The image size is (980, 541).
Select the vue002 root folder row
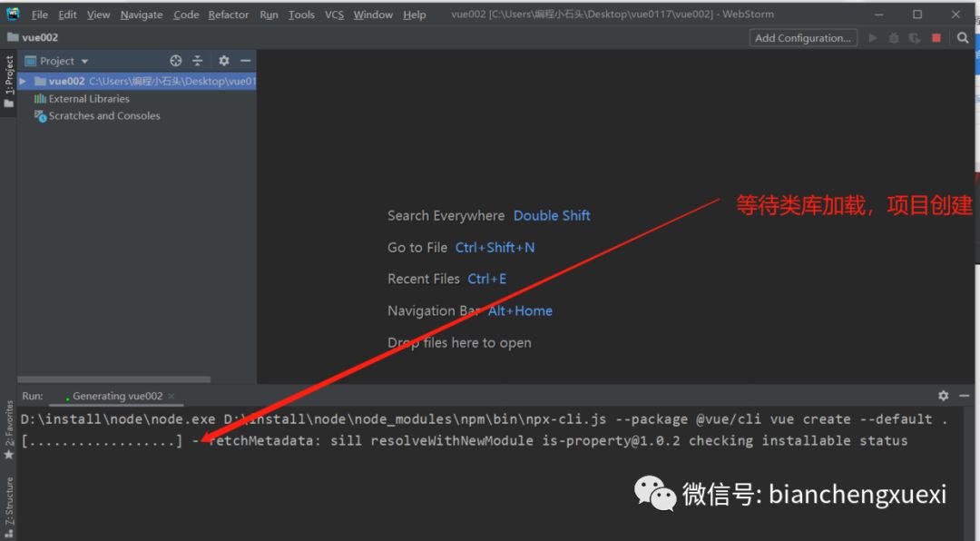click(137, 82)
